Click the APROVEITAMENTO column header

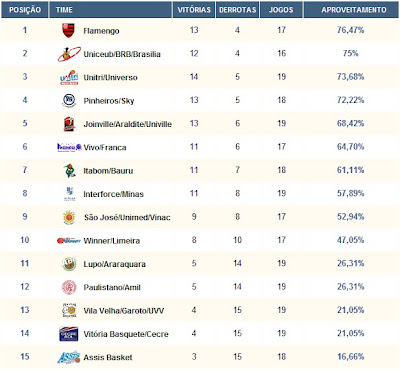coord(352,10)
